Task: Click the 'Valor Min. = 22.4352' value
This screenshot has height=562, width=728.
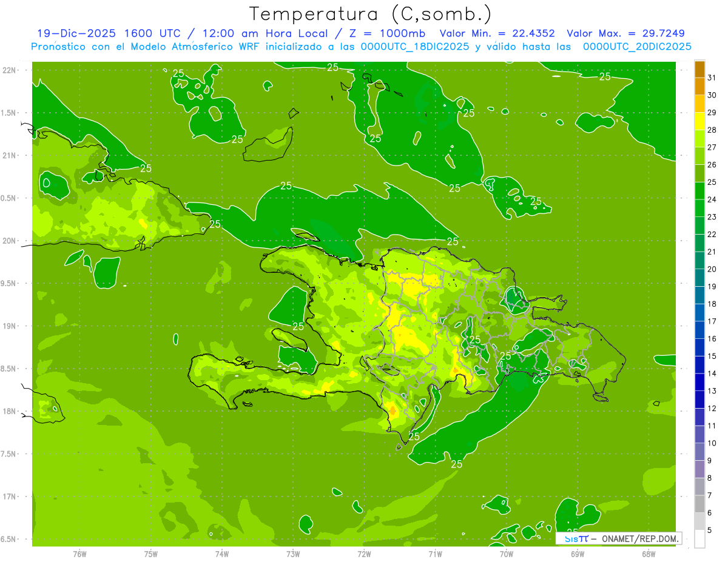Action: tap(497, 33)
